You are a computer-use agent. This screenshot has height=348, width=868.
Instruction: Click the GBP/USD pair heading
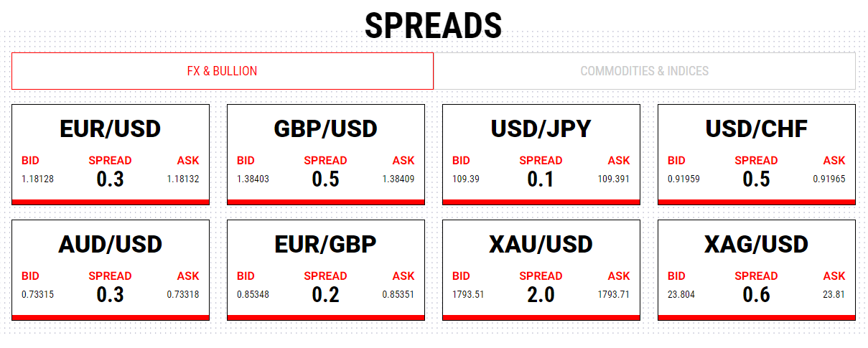325,129
